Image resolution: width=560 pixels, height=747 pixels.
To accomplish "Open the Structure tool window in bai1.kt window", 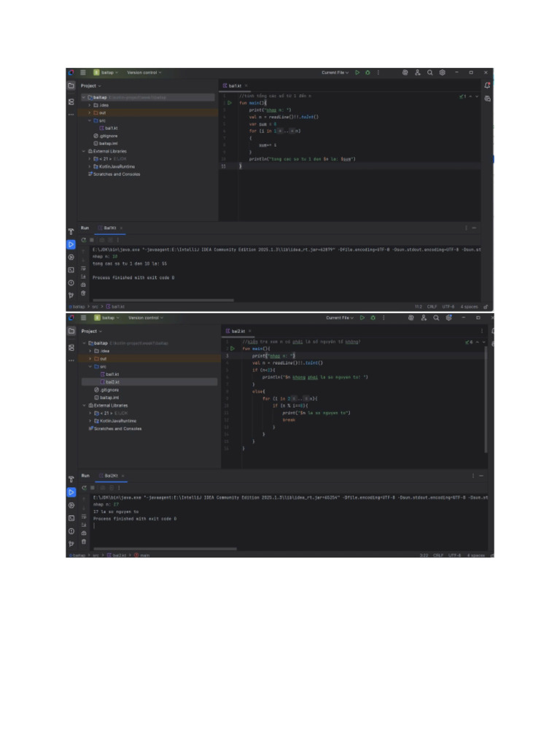I will (71, 101).
